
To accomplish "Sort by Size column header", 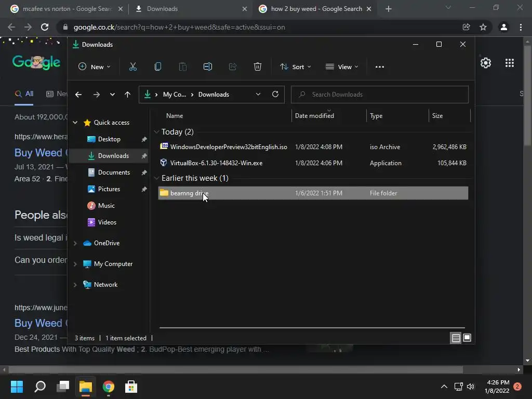I will pos(449,116).
